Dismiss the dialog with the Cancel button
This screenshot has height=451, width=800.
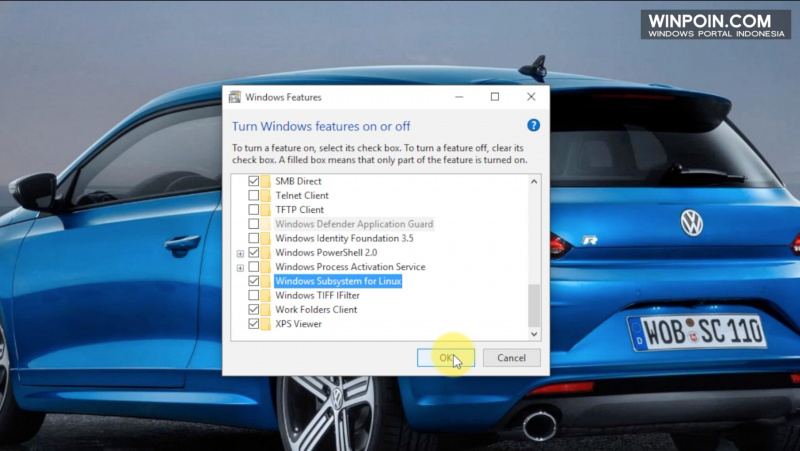tap(511, 358)
